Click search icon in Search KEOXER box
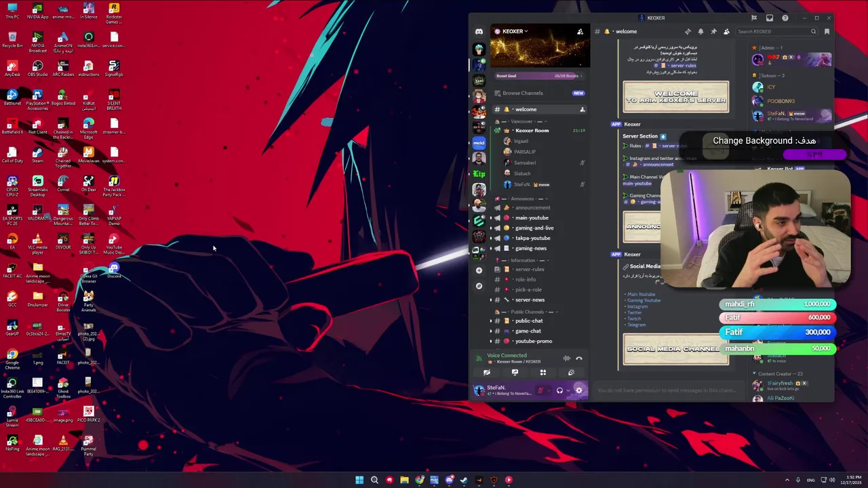 813,31
